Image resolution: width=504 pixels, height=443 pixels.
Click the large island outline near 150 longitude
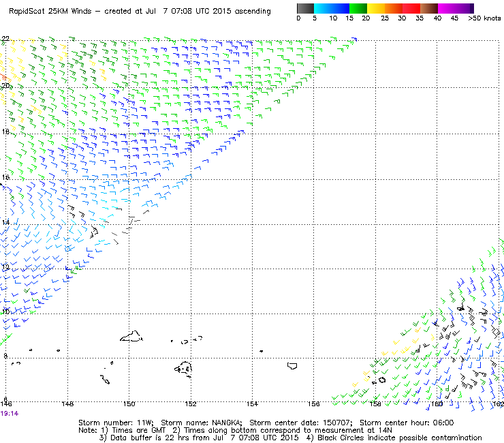[131, 336]
